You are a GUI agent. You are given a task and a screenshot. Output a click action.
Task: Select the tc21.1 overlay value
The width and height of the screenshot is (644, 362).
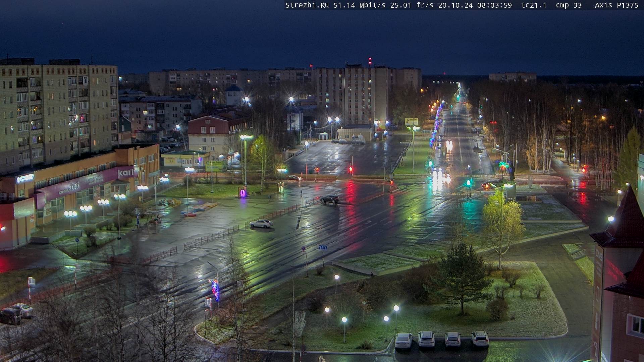point(534,5)
